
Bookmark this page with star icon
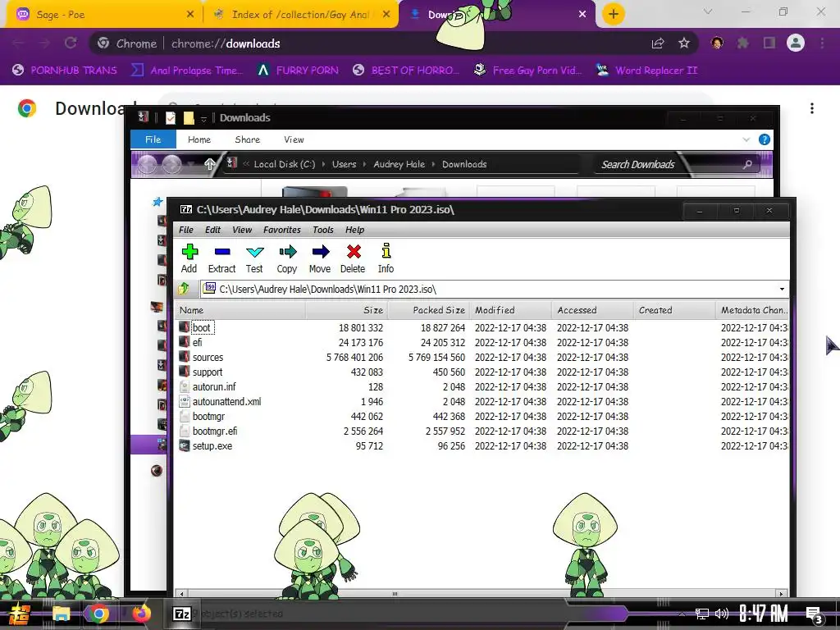(x=684, y=43)
